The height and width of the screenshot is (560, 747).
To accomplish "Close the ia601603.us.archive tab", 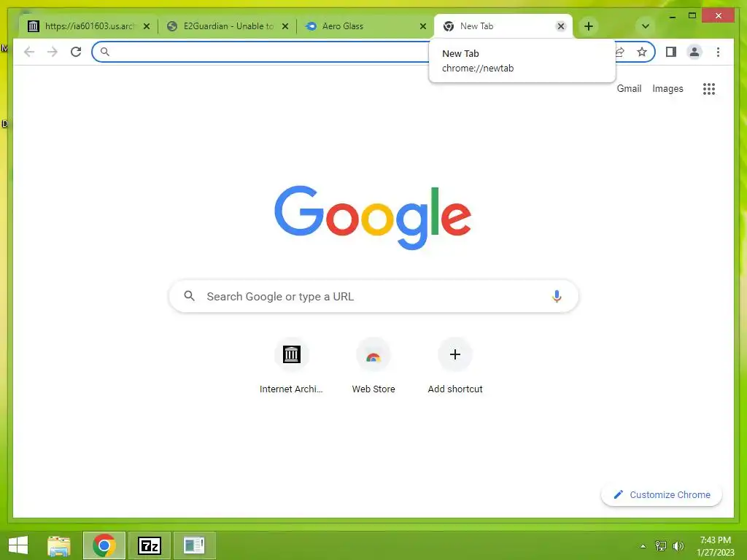I will [147, 26].
